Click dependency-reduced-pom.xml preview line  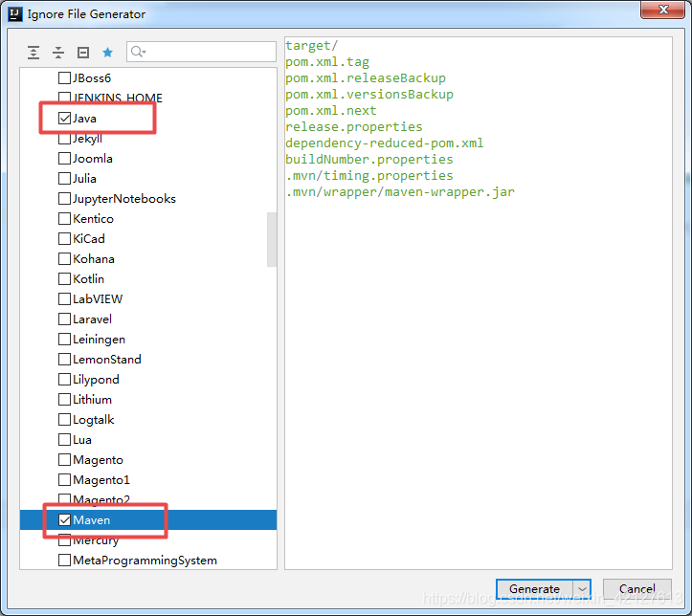point(385,143)
